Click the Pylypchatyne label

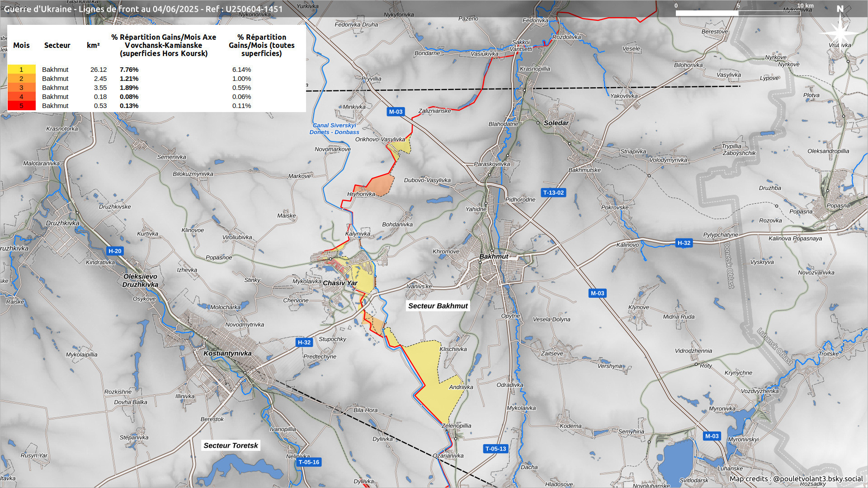click(x=721, y=235)
